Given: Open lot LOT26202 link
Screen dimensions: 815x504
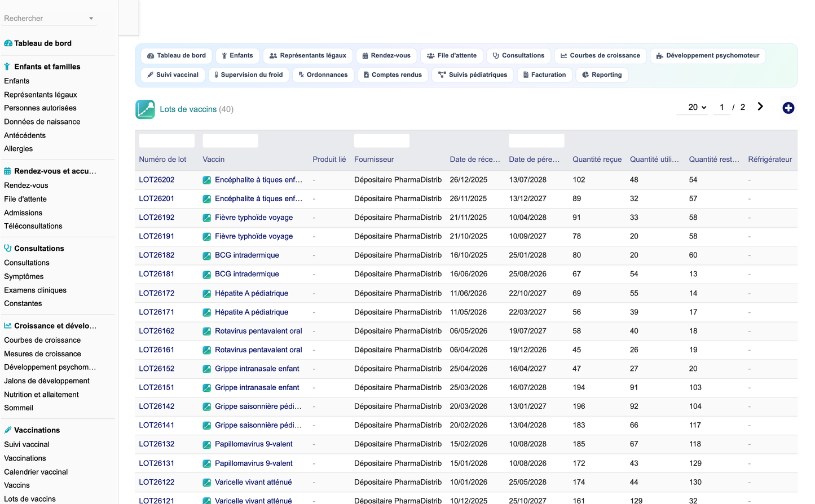Looking at the screenshot, I should 157,180.
